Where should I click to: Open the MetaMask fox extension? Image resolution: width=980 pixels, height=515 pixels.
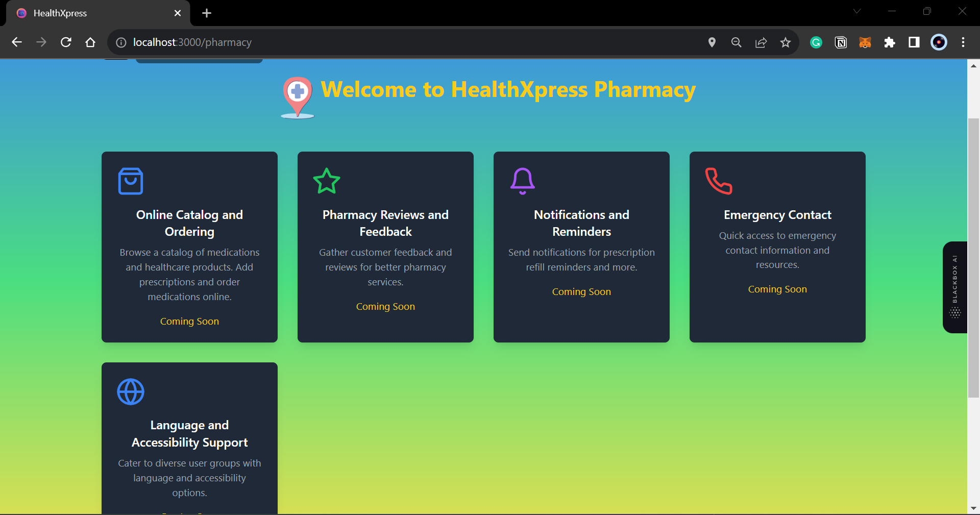click(865, 42)
